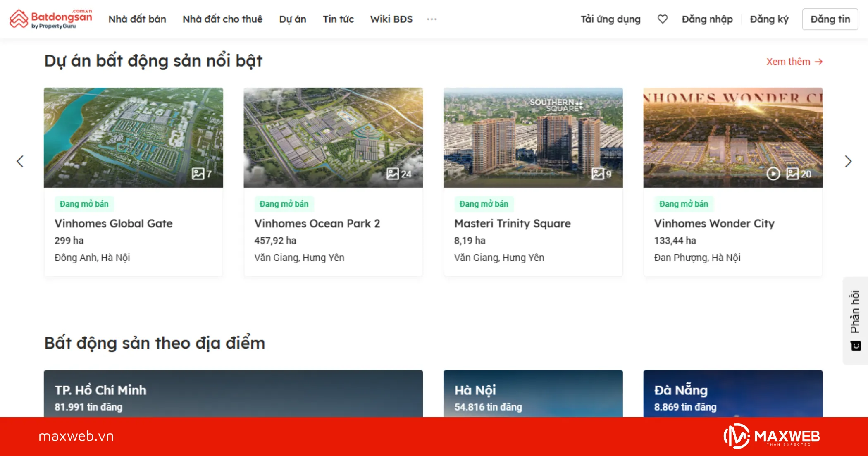Click Tải ứng dụng to download the app
Screen dimensions: 868x456
point(610,19)
